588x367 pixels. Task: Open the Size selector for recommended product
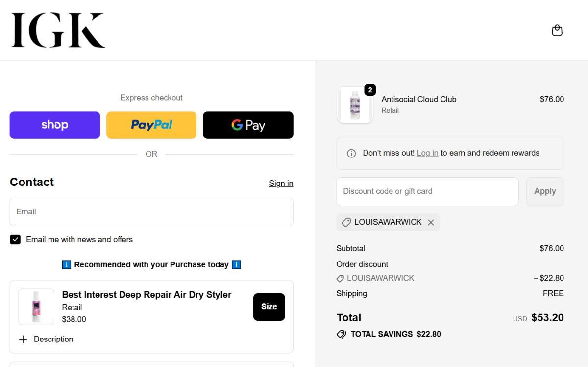(x=269, y=307)
